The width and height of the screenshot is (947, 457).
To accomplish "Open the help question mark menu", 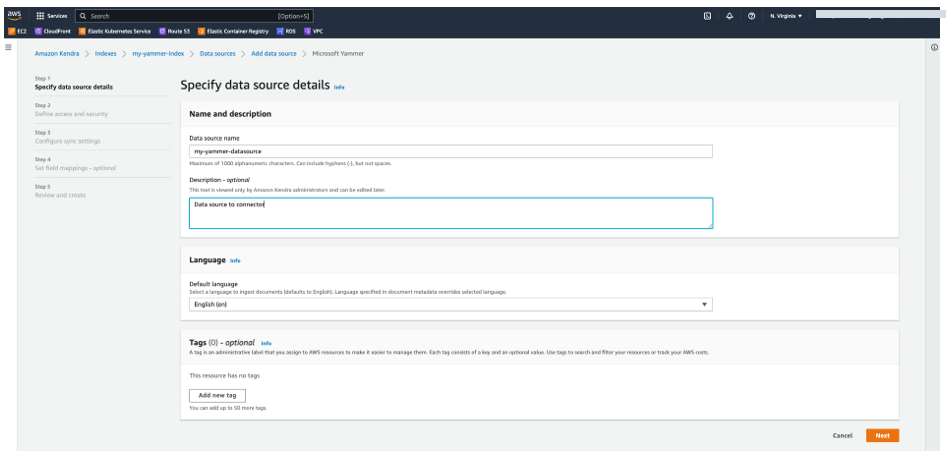I will click(x=751, y=16).
